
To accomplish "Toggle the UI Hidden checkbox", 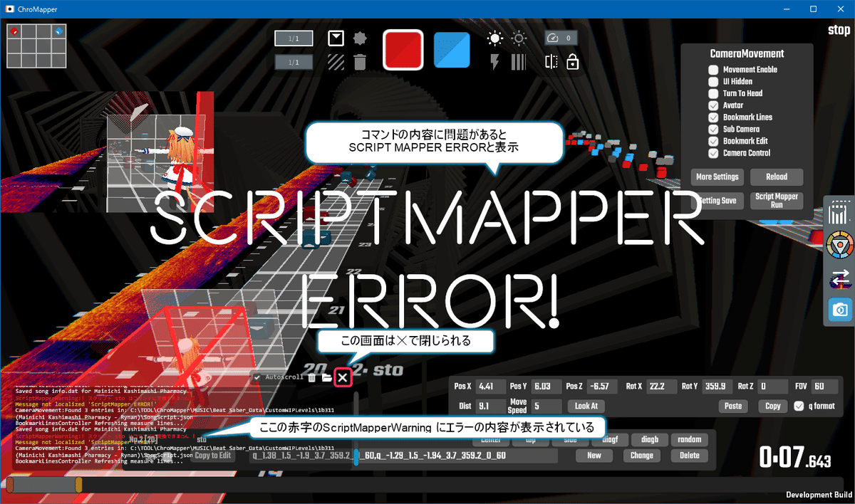I will pos(713,81).
